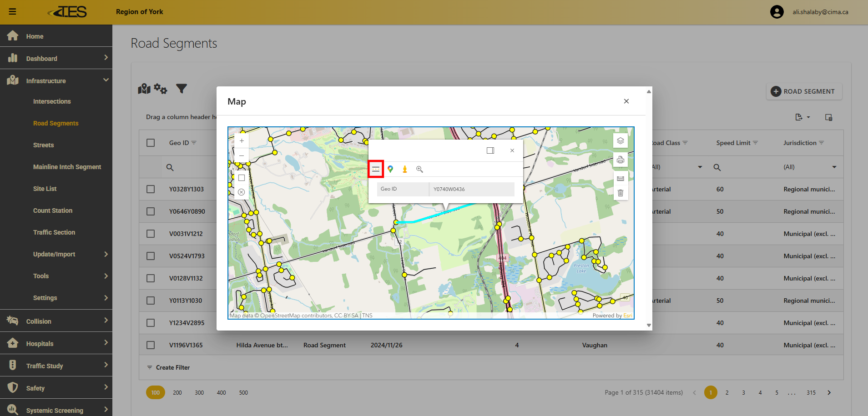This screenshot has height=416, width=868.
Task: Clear map graphics with the trash icon
Action: pos(620,193)
